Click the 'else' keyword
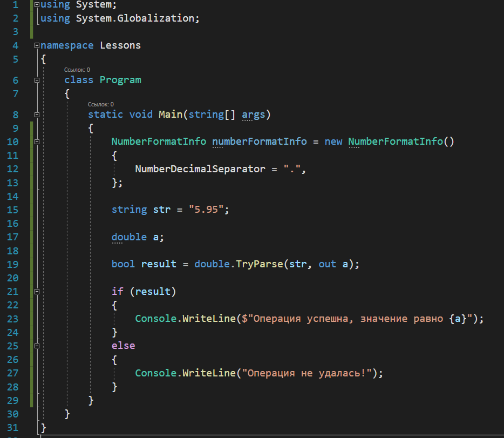This screenshot has height=438, width=504. coord(123,346)
